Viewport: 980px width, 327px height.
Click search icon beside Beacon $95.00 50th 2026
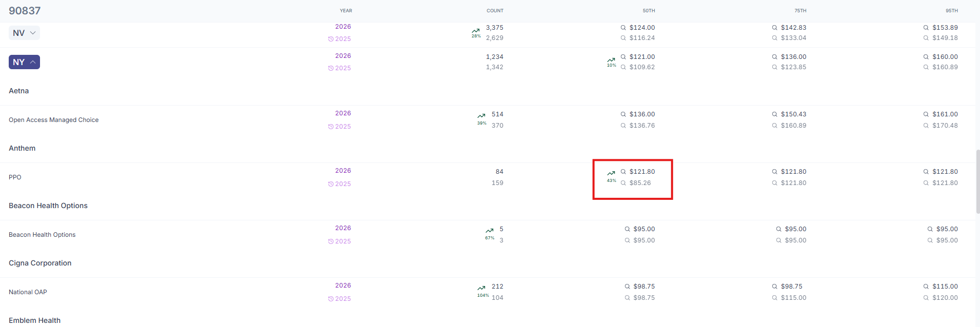tap(627, 229)
